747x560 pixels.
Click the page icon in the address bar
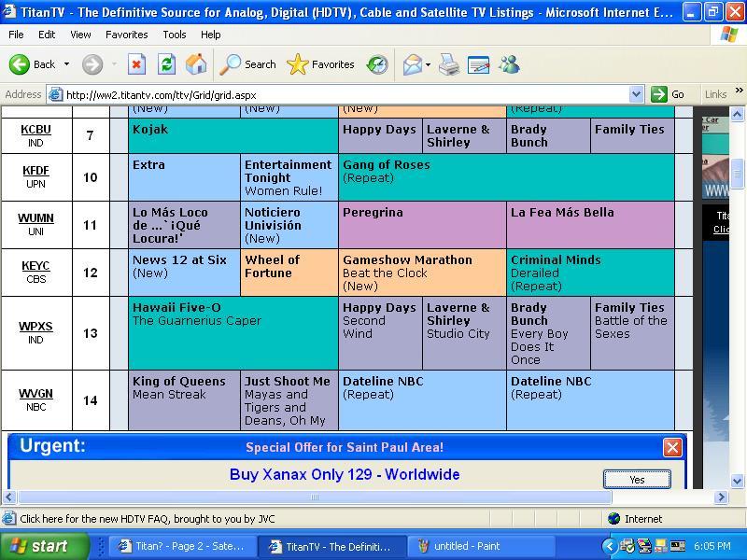(x=56, y=94)
